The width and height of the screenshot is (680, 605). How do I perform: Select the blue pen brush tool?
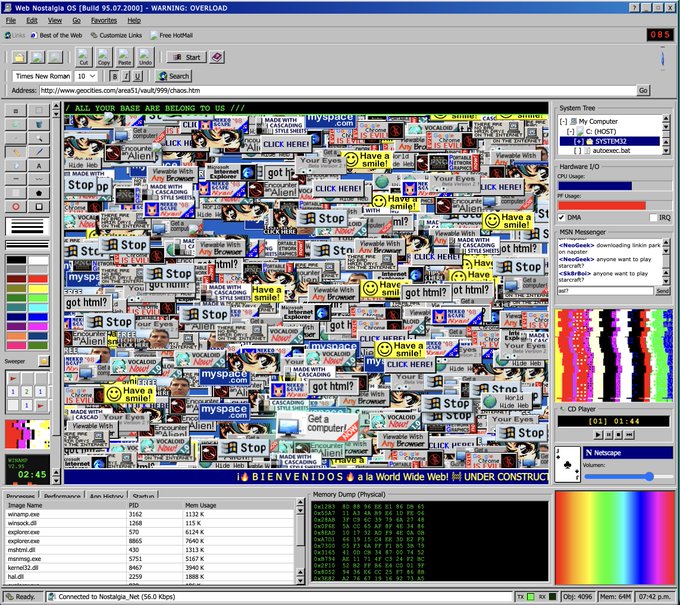(x=39, y=152)
